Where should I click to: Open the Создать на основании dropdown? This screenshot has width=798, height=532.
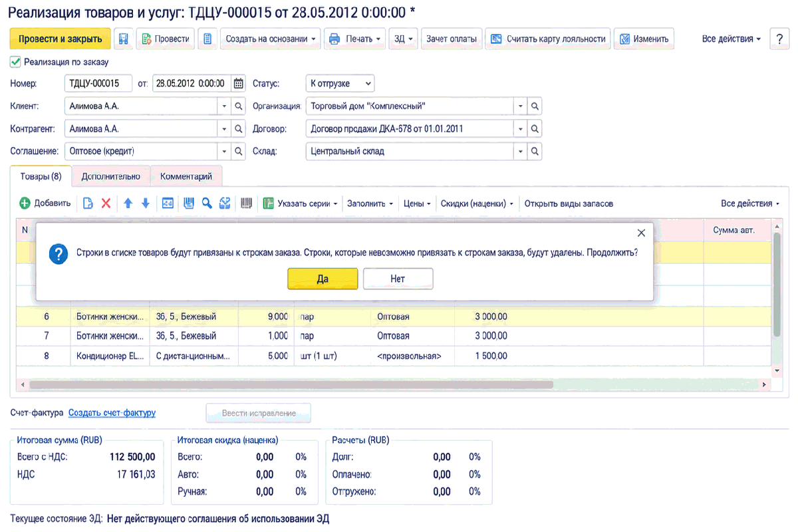[270, 39]
